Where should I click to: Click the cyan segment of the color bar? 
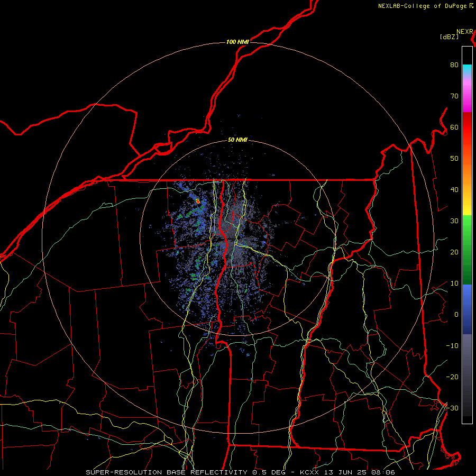467,69
